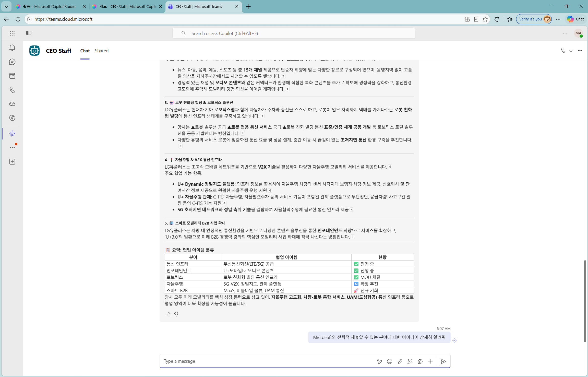Click the message sent status checkmark
Viewport: 588px width, 377px height.
click(454, 340)
